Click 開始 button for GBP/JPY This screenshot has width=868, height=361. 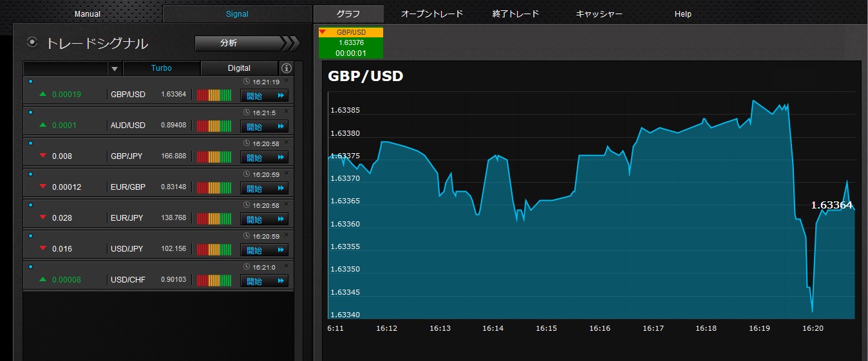(x=264, y=158)
